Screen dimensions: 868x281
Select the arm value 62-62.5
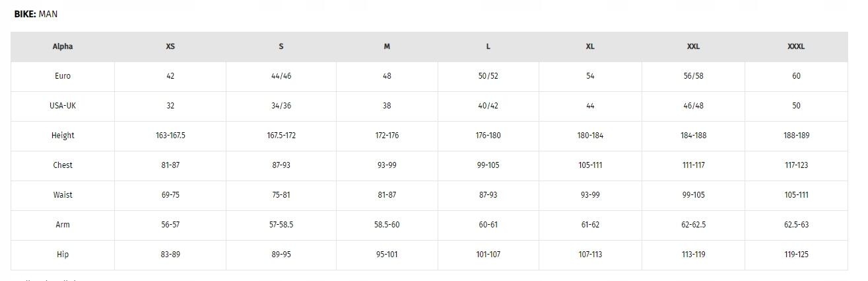693,225
